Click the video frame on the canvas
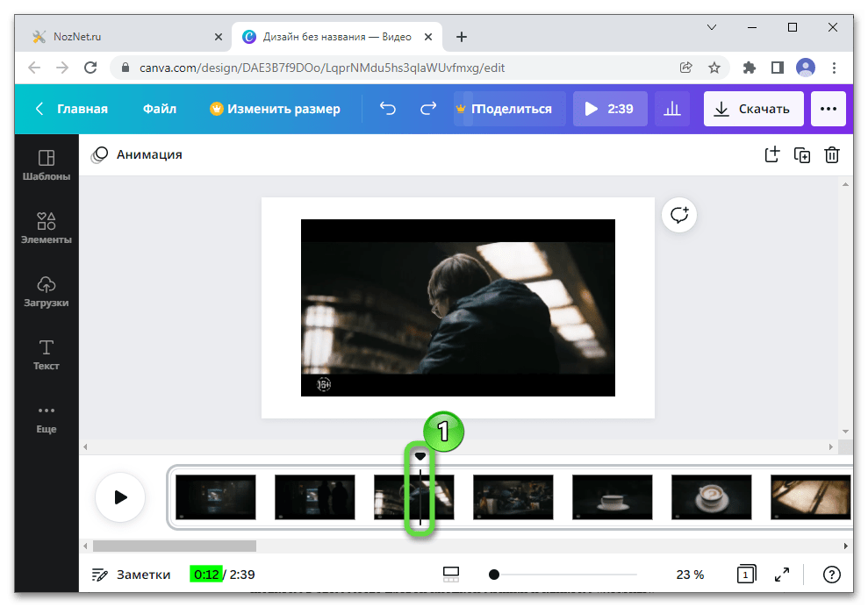The image size is (868, 607). coord(458,308)
